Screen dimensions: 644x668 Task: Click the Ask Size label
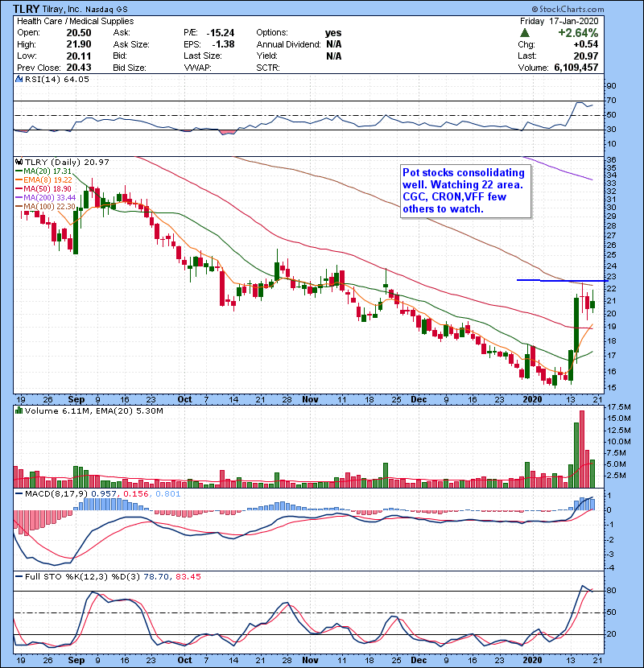click(131, 44)
